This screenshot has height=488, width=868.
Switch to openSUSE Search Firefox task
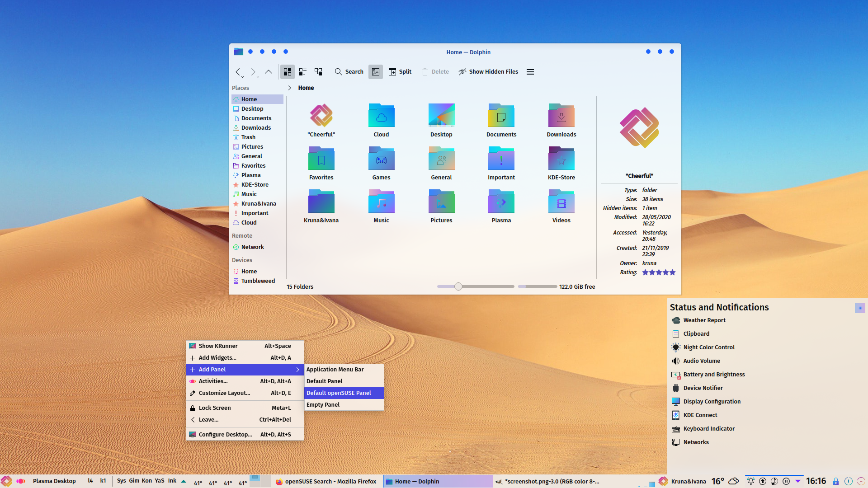click(326, 481)
